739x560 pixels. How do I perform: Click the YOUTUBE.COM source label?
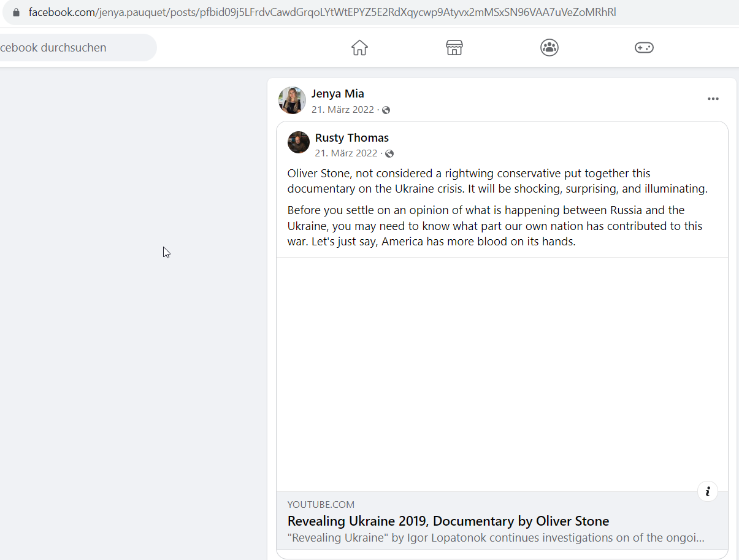click(321, 505)
